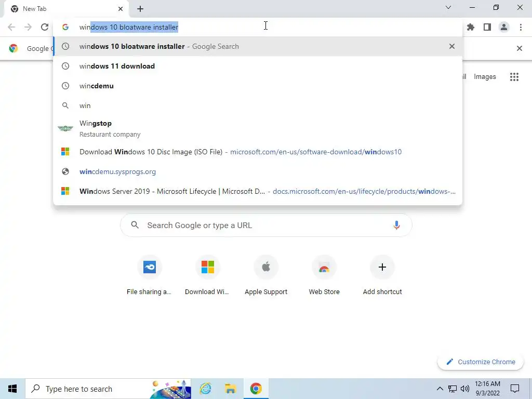Select the 'windows 11 download' suggestion

258,66
